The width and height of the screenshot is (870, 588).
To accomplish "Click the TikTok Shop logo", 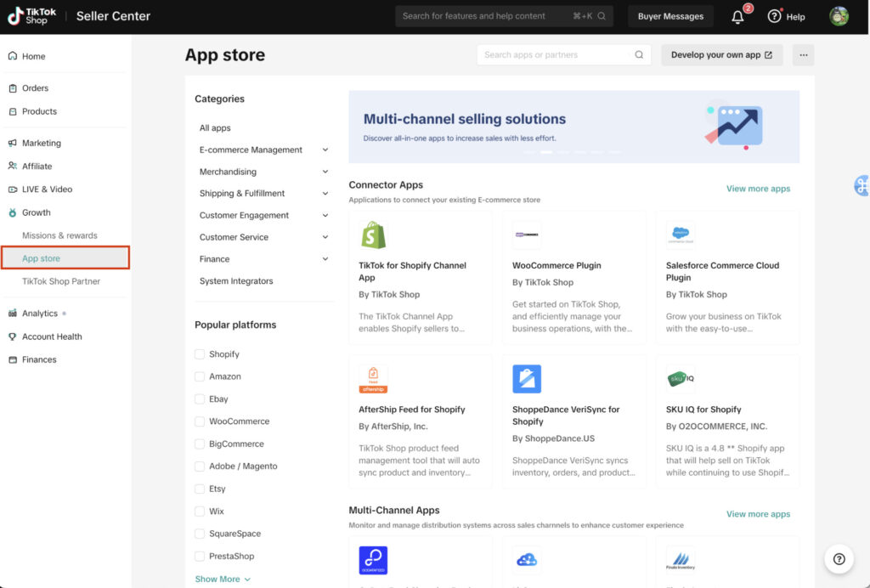I will [x=31, y=16].
